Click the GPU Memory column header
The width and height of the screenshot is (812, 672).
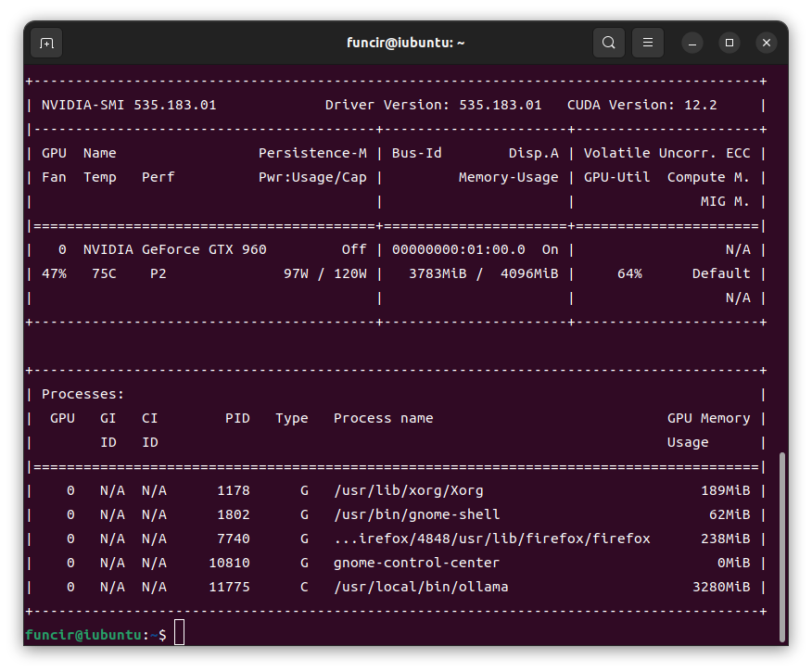(x=708, y=418)
